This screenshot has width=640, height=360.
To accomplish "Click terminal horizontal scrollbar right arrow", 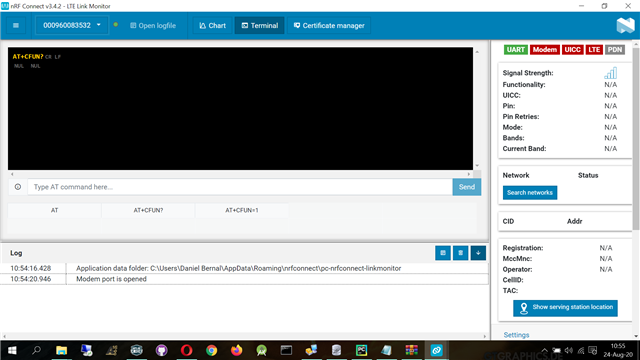I will tap(469, 174).
